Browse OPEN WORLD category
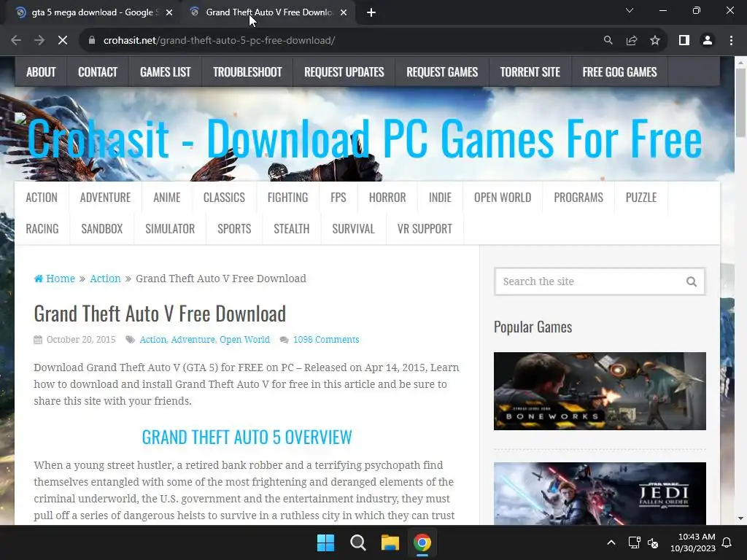Viewport: 747px width, 560px height. [x=503, y=197]
